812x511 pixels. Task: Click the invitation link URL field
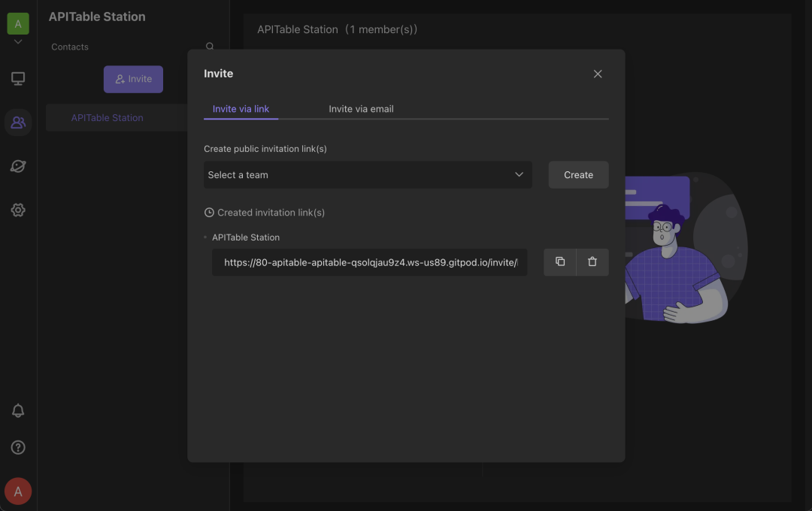tap(370, 262)
